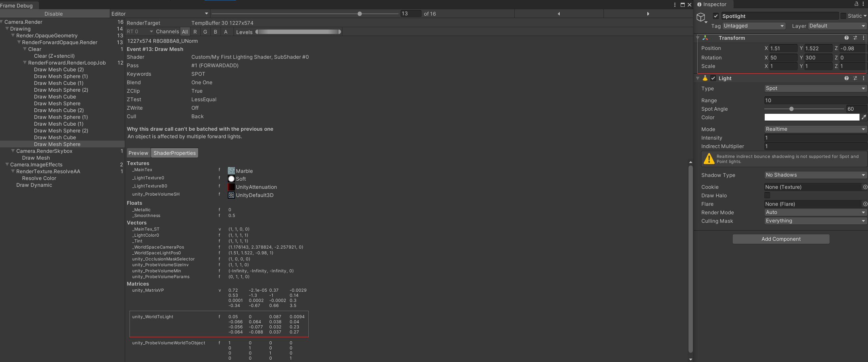
Task: Switch to the ShaderProperties tab
Action: [175, 153]
